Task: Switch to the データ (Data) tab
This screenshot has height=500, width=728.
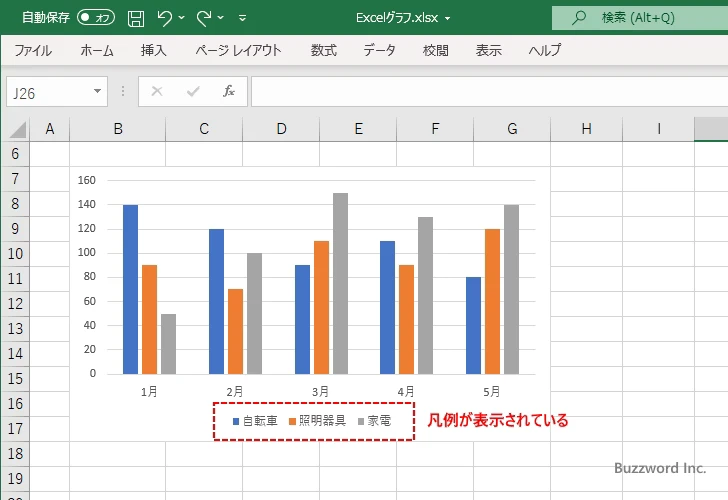Action: click(x=379, y=50)
